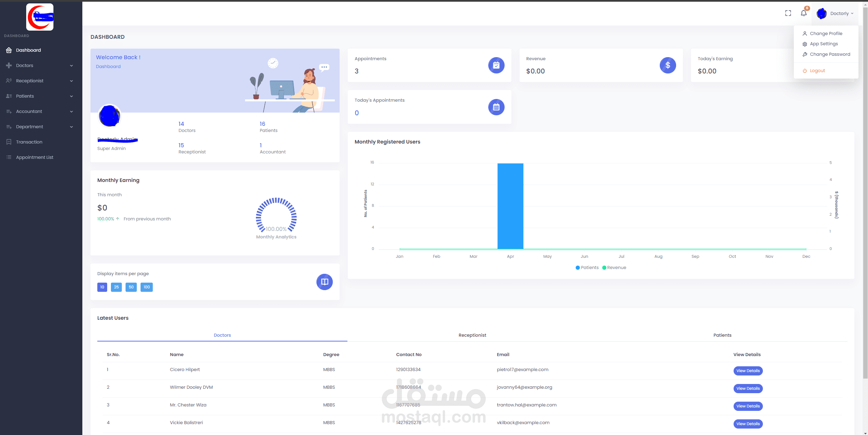Click the Appointment List icon
868x435 pixels.
(x=9, y=157)
